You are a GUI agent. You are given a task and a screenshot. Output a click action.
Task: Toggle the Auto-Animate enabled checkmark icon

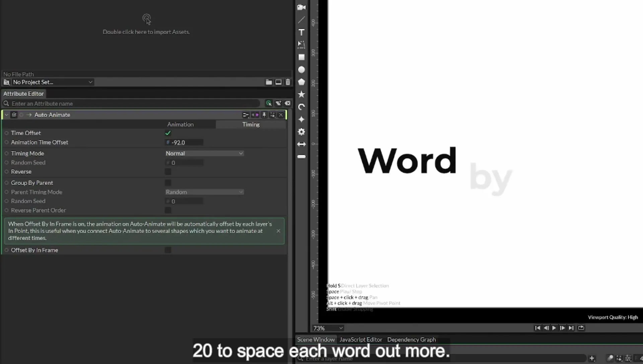click(14, 115)
